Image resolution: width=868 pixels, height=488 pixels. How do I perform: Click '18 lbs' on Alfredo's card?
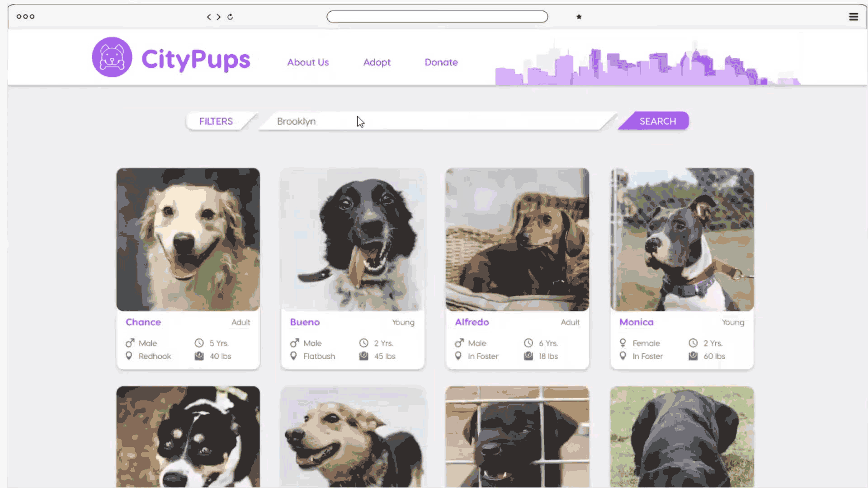pyautogui.click(x=548, y=356)
